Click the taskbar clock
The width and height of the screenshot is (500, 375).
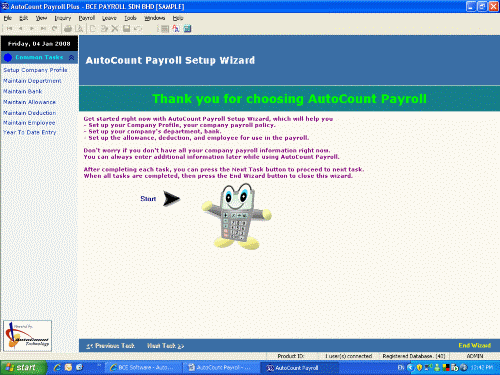482,367
